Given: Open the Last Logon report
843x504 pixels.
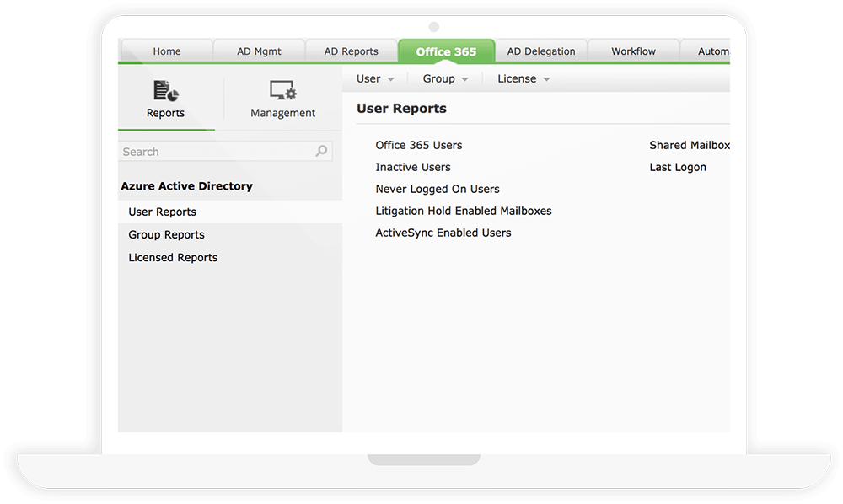Looking at the screenshot, I should [678, 167].
